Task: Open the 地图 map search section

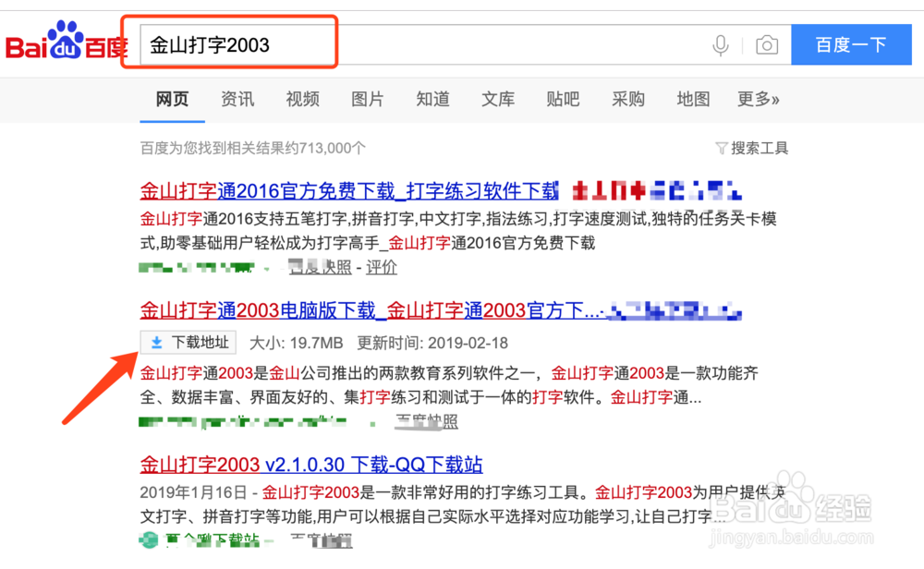Action: point(693,99)
